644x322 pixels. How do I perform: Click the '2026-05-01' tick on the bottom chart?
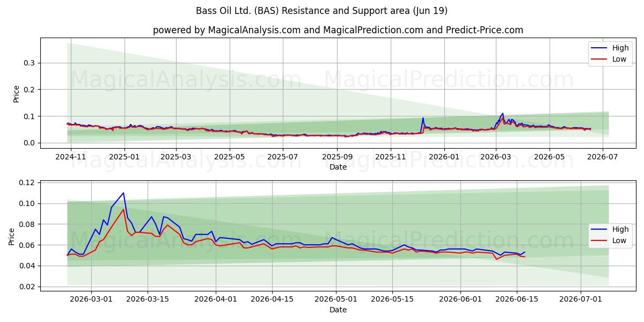[336, 299]
